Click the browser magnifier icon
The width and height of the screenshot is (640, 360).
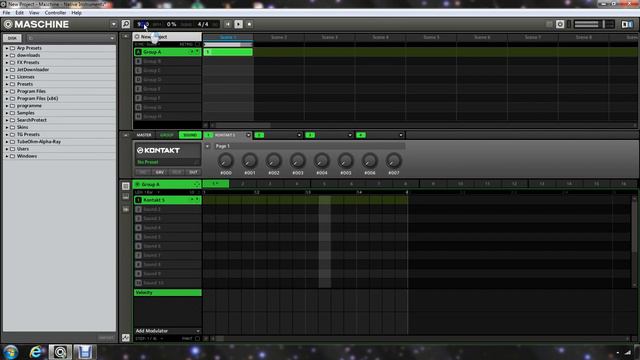coord(126,24)
